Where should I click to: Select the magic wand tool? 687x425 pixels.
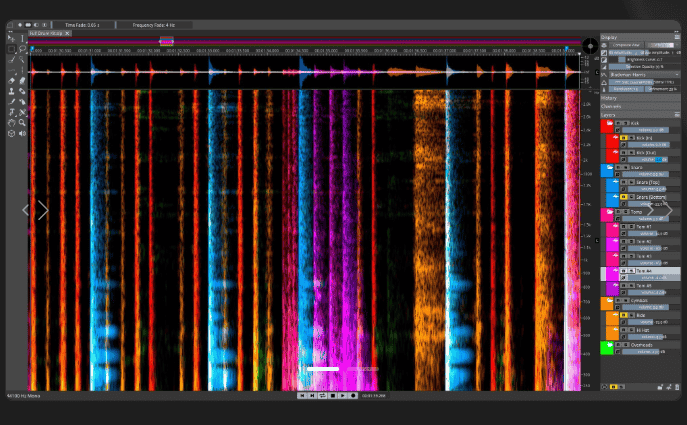[22, 60]
